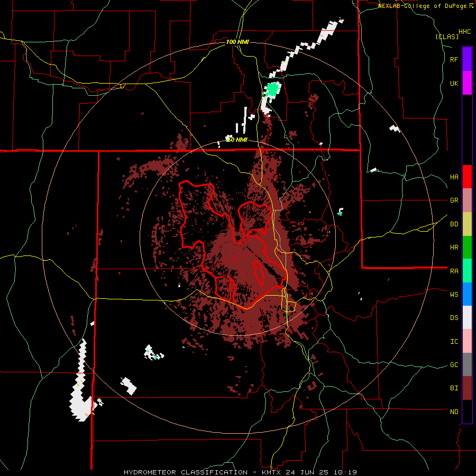Viewport: 476px width, 476px height.
Task: Click the '[CLAS]' units label
Action: (x=447, y=37)
